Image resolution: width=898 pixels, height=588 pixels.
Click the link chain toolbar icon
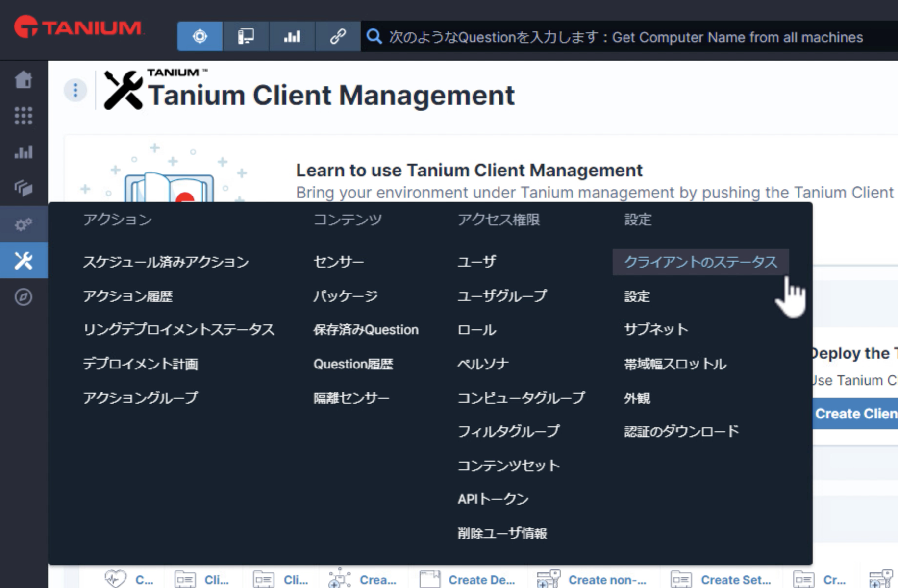[x=338, y=36]
